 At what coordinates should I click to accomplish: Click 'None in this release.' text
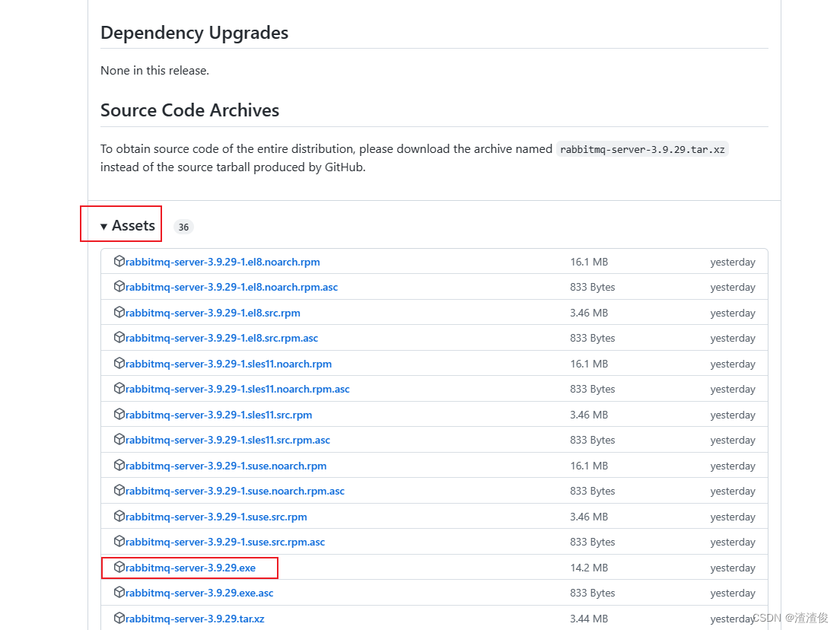click(154, 71)
